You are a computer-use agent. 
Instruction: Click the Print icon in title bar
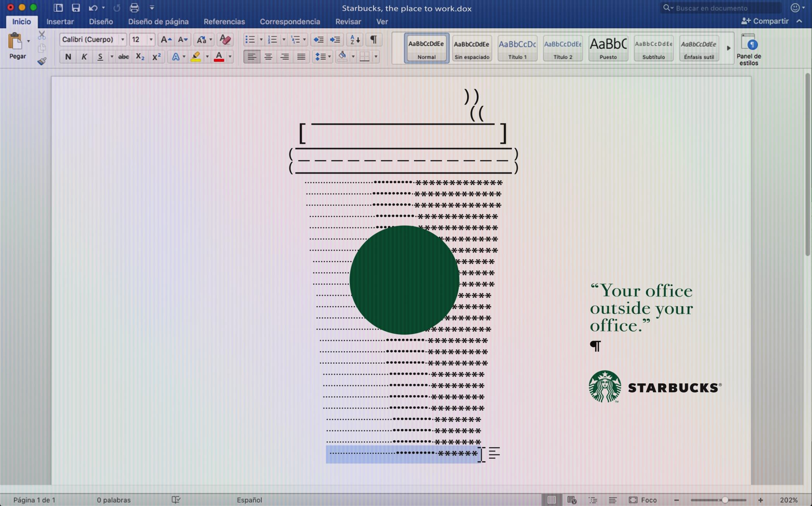[x=134, y=8]
